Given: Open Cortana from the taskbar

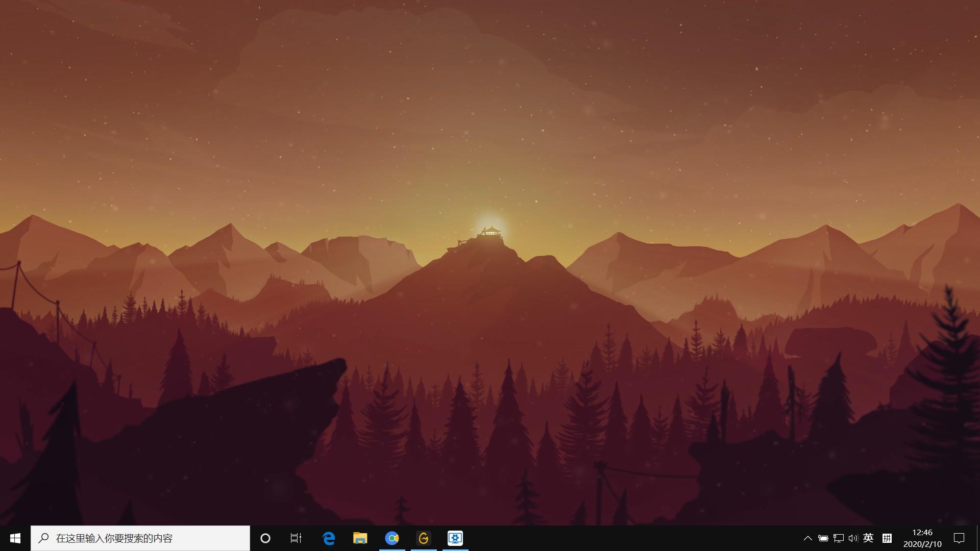Looking at the screenshot, I should point(265,538).
